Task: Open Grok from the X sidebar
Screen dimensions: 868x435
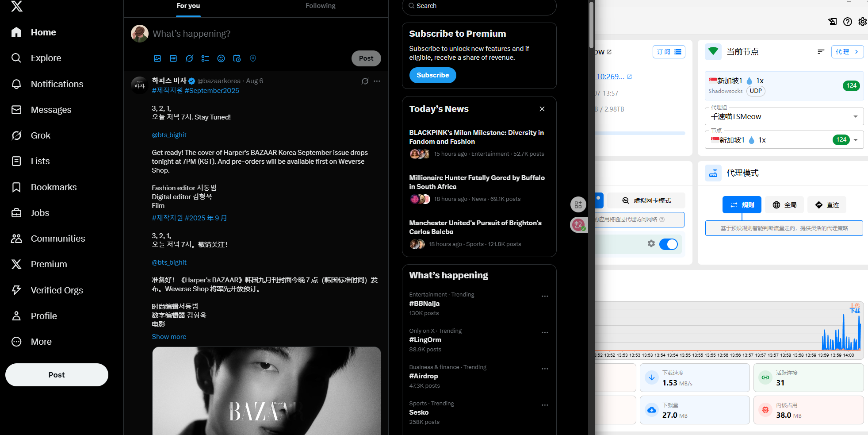Action: 31,135
